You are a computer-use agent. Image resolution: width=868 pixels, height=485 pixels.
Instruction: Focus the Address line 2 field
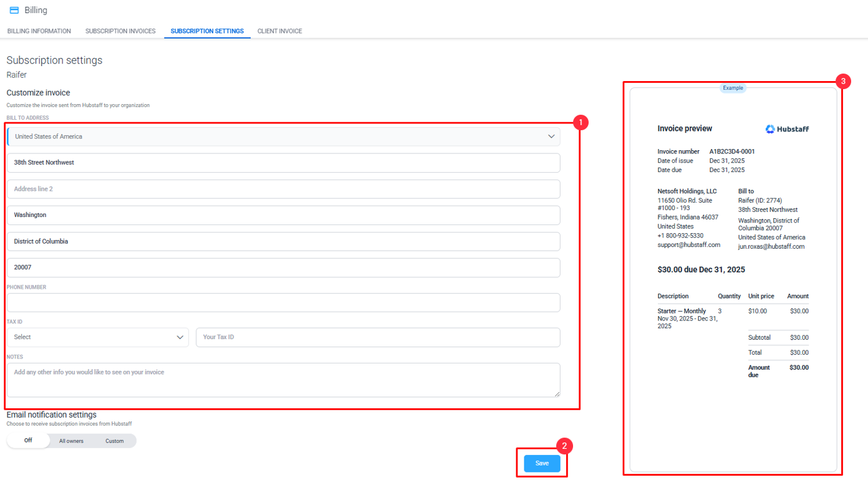coord(284,189)
